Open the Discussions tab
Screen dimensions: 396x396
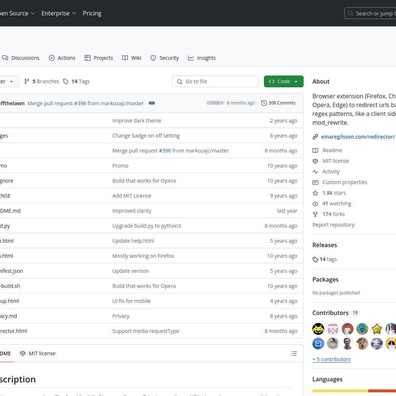point(20,58)
